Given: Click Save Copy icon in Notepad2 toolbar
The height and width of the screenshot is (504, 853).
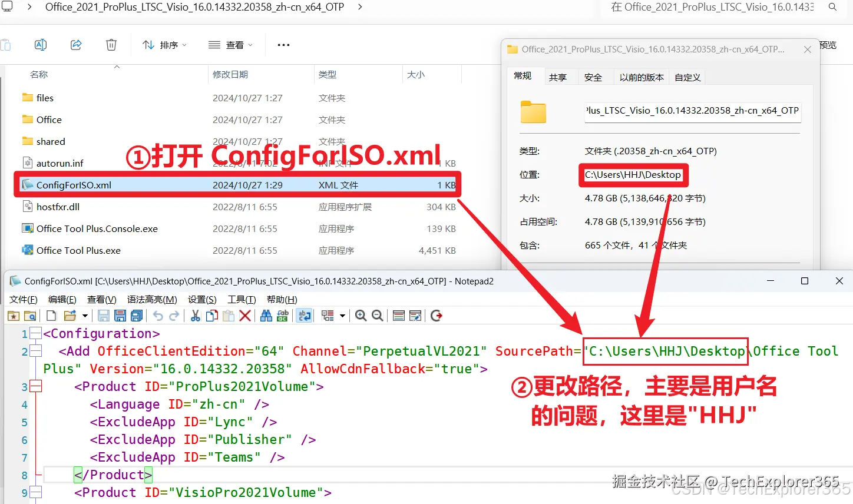Looking at the screenshot, I should click(137, 316).
